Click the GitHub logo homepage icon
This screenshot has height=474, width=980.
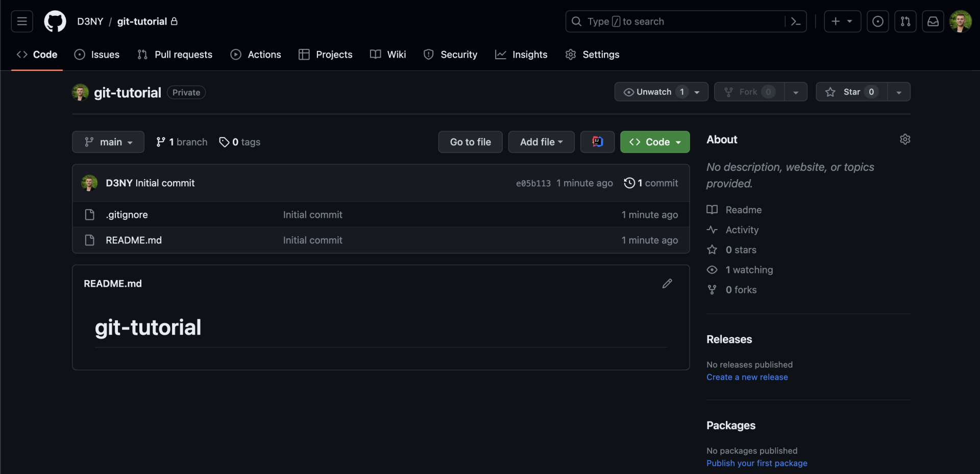click(x=55, y=21)
